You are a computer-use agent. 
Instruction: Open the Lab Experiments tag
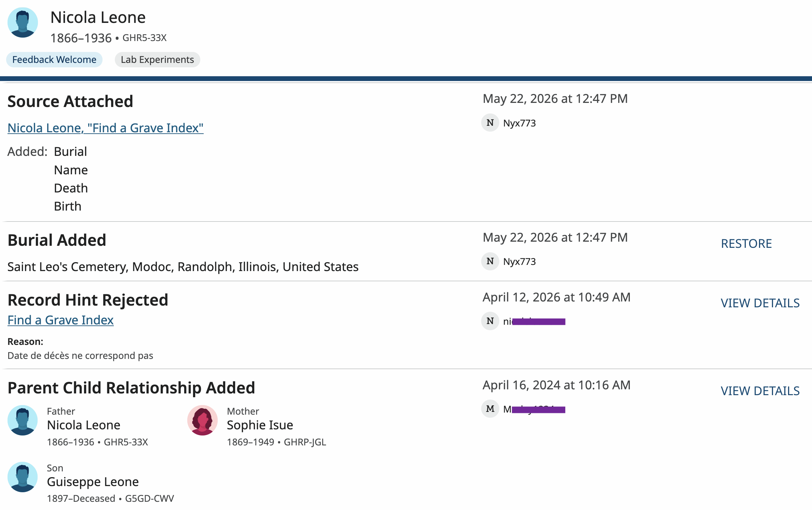(x=157, y=59)
